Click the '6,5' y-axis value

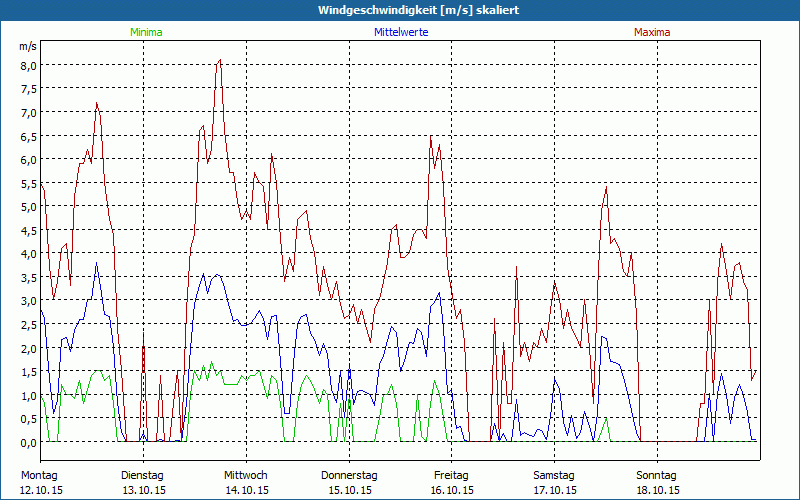(29, 136)
